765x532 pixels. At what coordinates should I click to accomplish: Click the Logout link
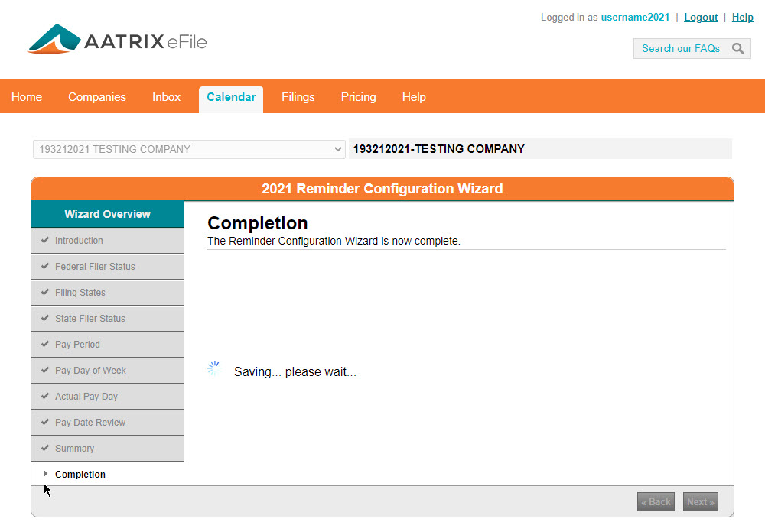point(700,18)
